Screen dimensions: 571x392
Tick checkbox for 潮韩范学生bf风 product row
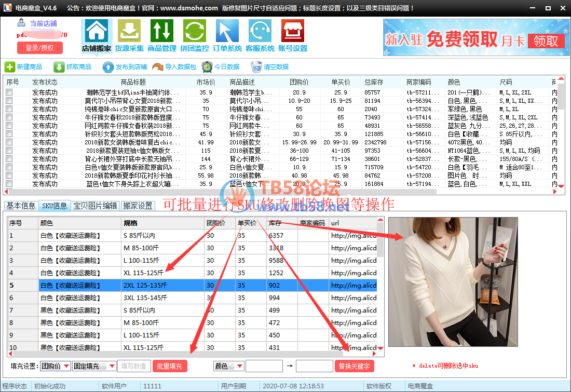pos(9,92)
